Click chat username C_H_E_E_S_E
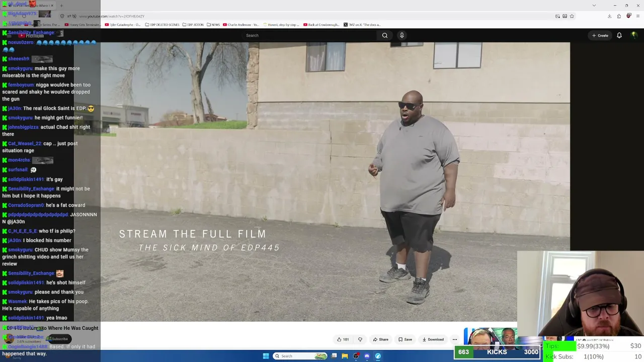 23,231
